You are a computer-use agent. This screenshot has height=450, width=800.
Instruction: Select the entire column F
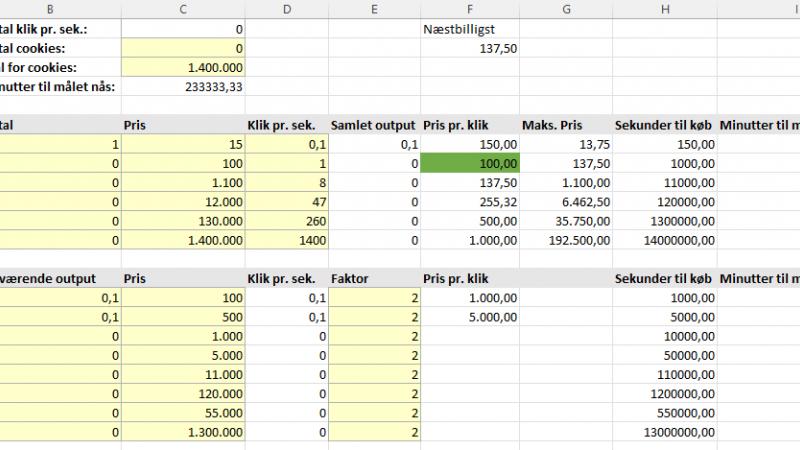click(x=469, y=9)
